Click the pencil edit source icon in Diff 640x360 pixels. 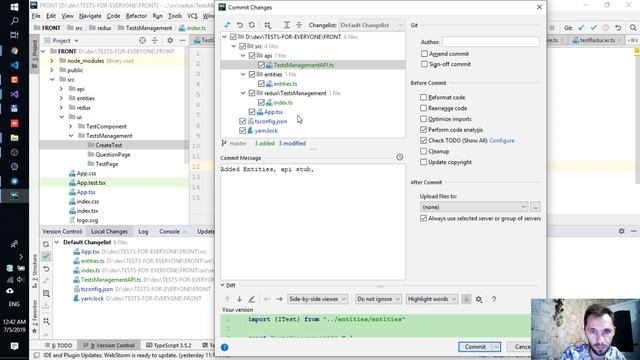(252, 299)
